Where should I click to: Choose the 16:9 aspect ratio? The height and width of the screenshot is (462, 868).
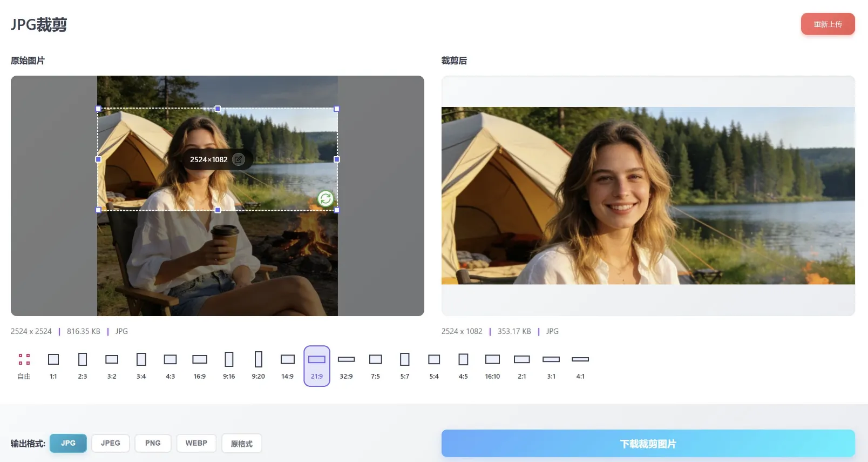click(x=200, y=366)
